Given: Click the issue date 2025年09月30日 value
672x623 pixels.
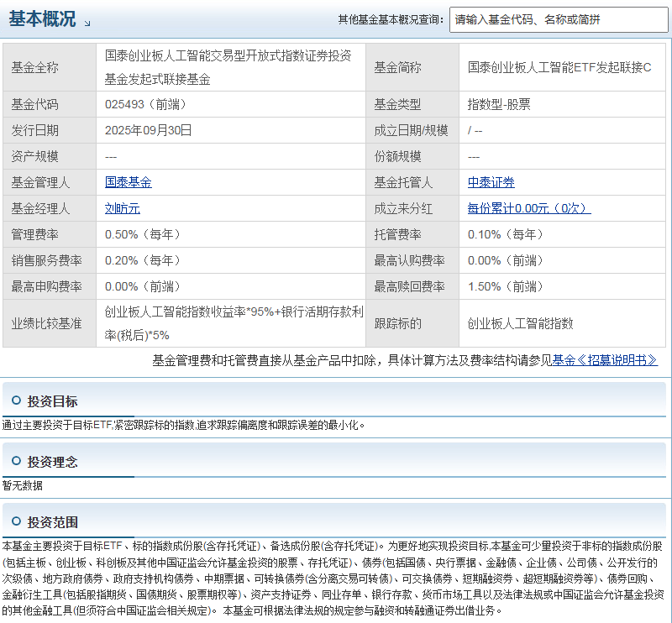Looking at the screenshot, I should pyautogui.click(x=149, y=130).
